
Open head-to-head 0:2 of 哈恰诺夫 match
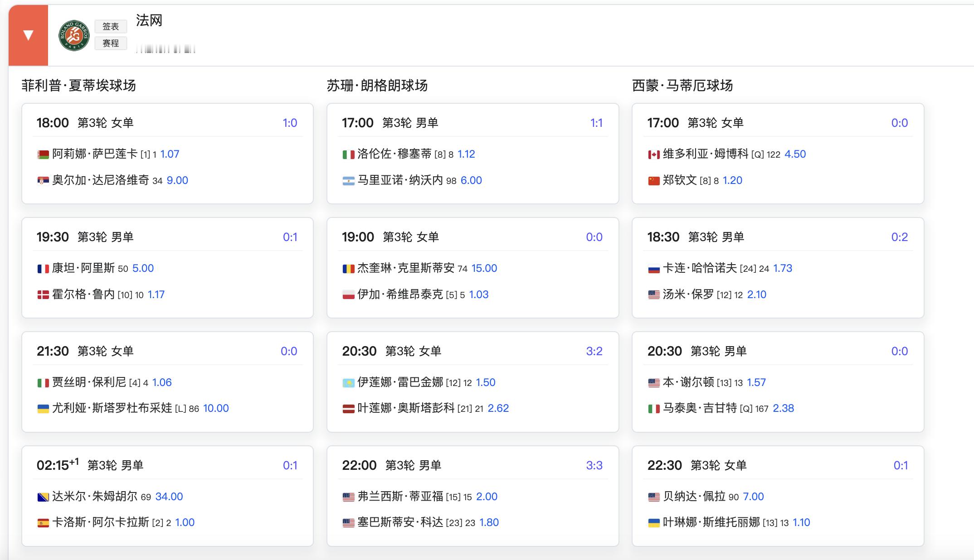coord(899,237)
